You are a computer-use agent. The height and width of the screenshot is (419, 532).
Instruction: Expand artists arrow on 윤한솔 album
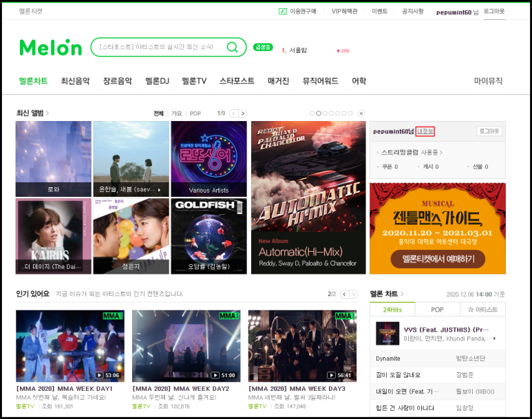pyautogui.click(x=159, y=190)
